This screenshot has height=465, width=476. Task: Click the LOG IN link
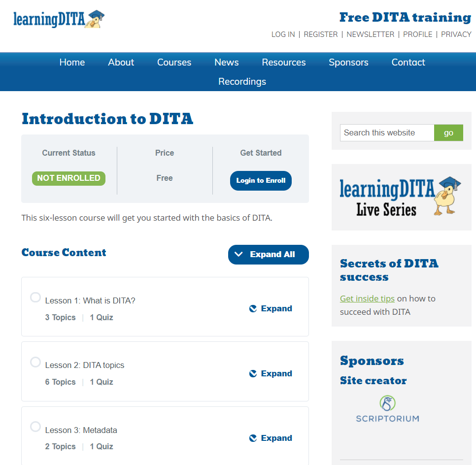click(283, 34)
